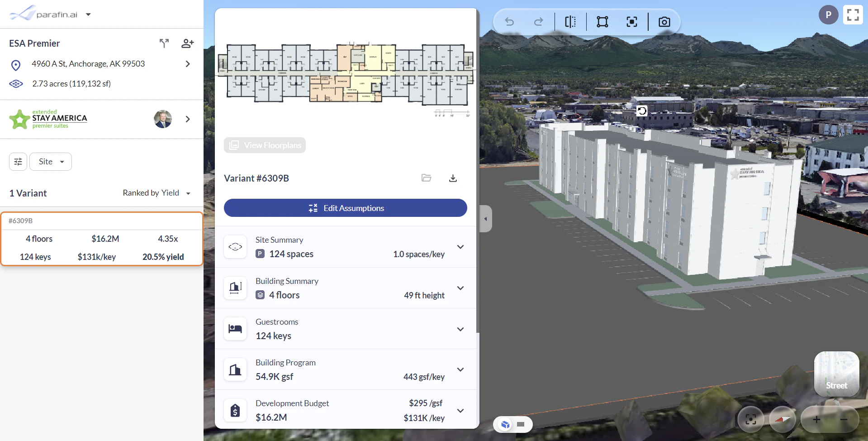Collapse the variant details panel handle
This screenshot has width=868, height=441.
(486, 219)
